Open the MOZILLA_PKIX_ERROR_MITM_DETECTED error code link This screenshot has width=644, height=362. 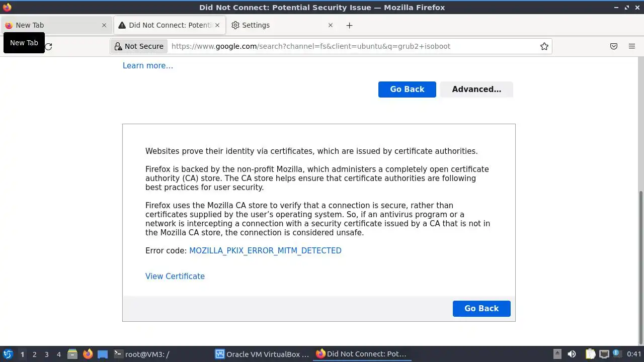point(265,250)
